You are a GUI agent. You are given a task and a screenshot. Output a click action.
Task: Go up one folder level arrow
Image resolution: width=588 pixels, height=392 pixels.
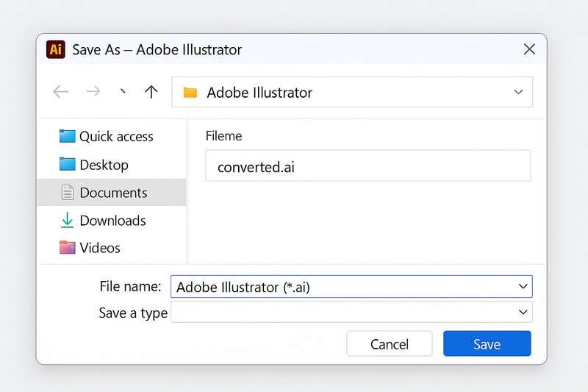point(151,91)
